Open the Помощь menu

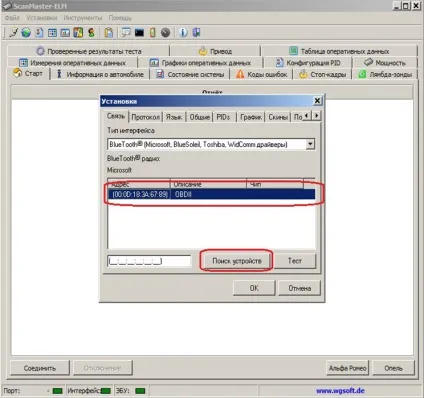pyautogui.click(x=120, y=17)
